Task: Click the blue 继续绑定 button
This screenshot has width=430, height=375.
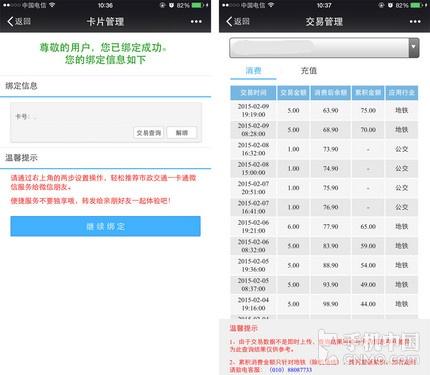Action: pyautogui.click(x=105, y=226)
